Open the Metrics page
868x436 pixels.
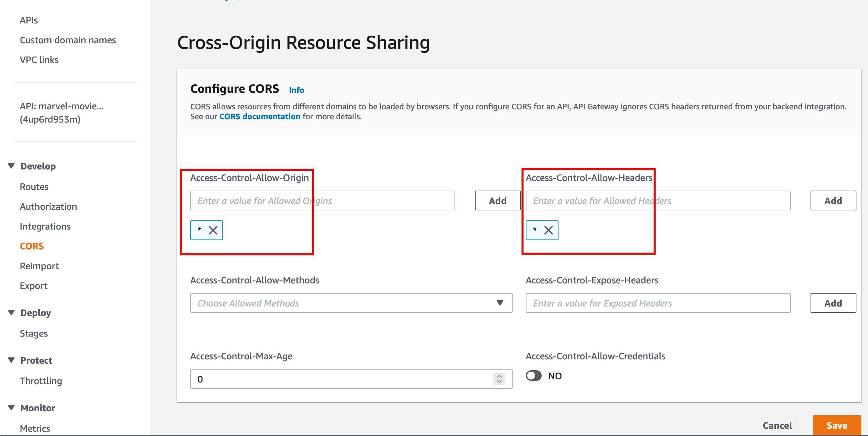coord(35,428)
